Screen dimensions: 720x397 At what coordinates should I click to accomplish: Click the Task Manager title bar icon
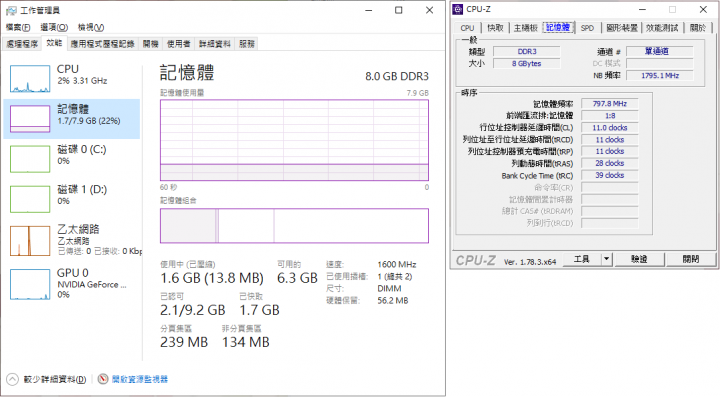pyautogui.click(x=11, y=10)
